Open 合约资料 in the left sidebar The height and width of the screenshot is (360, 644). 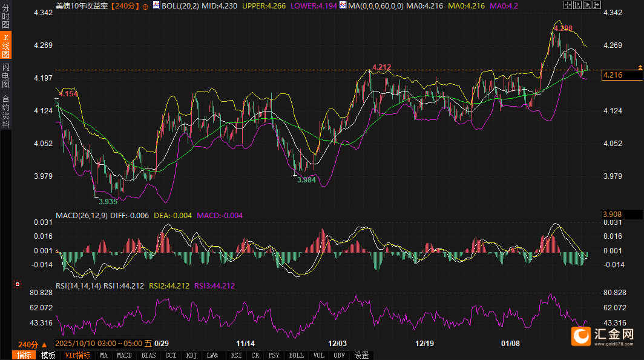[5, 111]
